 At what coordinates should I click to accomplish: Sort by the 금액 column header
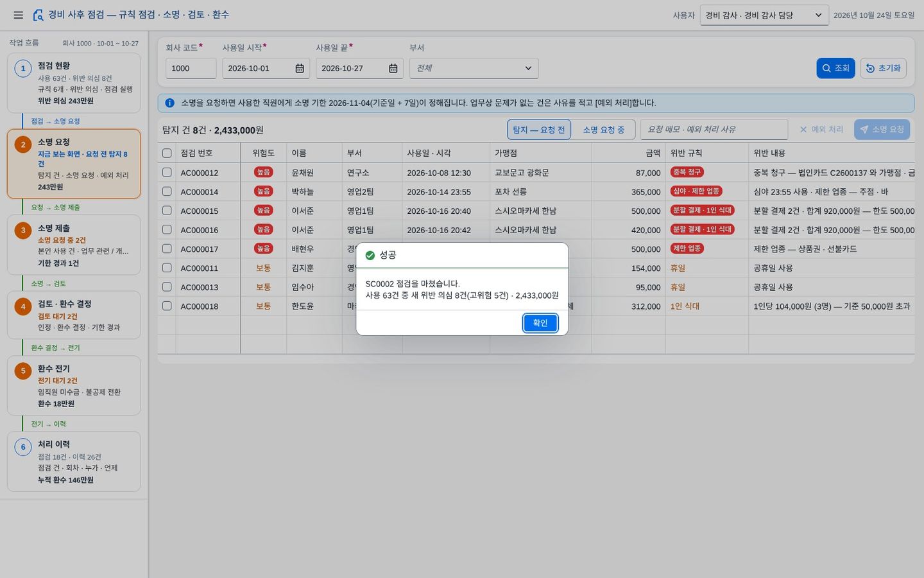point(628,153)
